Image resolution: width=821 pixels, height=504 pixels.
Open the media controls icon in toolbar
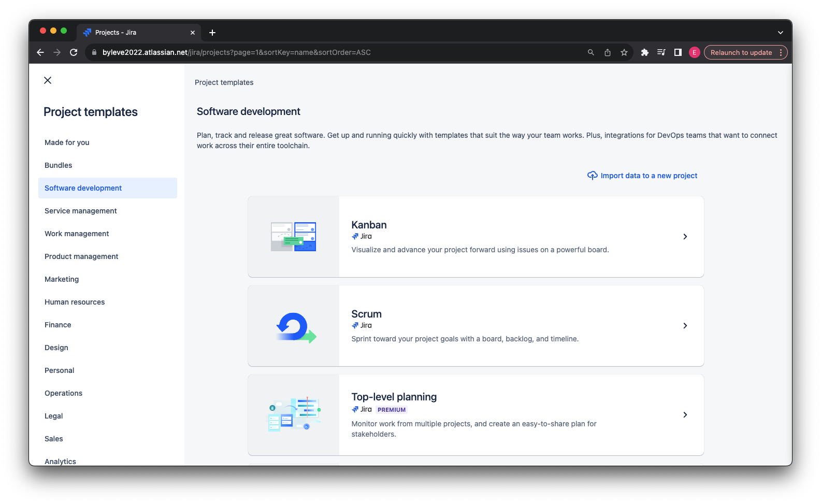(x=661, y=52)
